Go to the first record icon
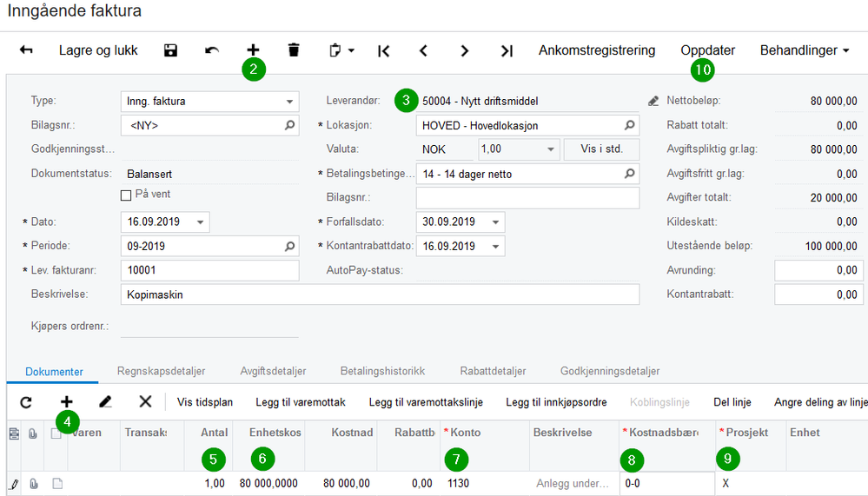This screenshot has width=868, height=496. 384,51
